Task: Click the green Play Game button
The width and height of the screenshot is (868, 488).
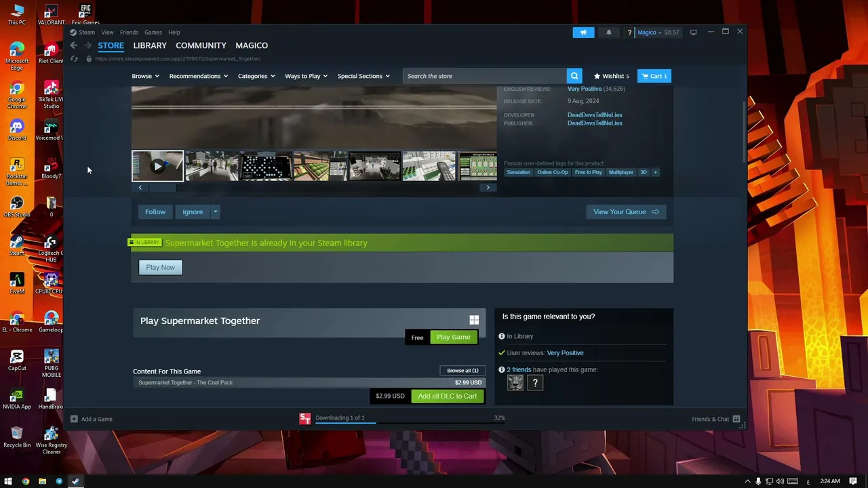Action: 453,337
